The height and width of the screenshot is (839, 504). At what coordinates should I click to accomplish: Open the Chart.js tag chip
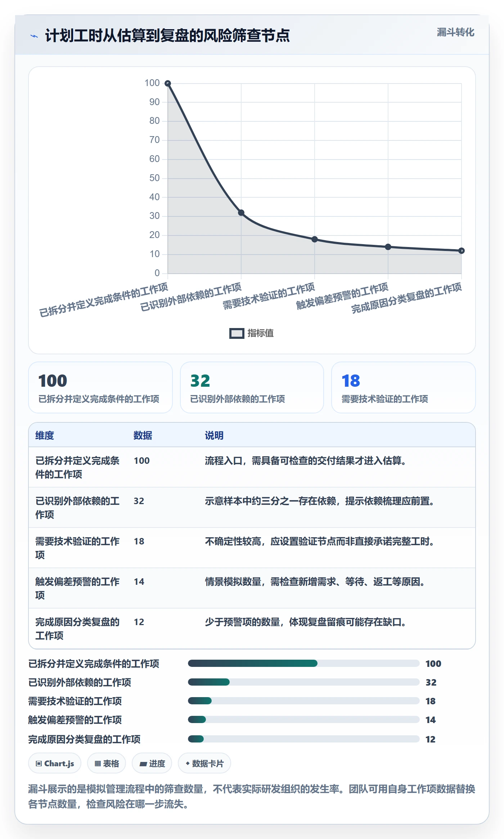55,763
